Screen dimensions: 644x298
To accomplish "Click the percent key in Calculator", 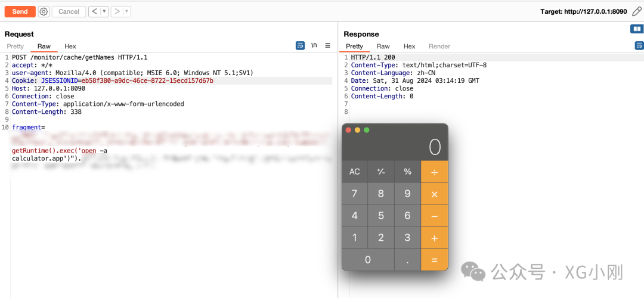I will [407, 172].
